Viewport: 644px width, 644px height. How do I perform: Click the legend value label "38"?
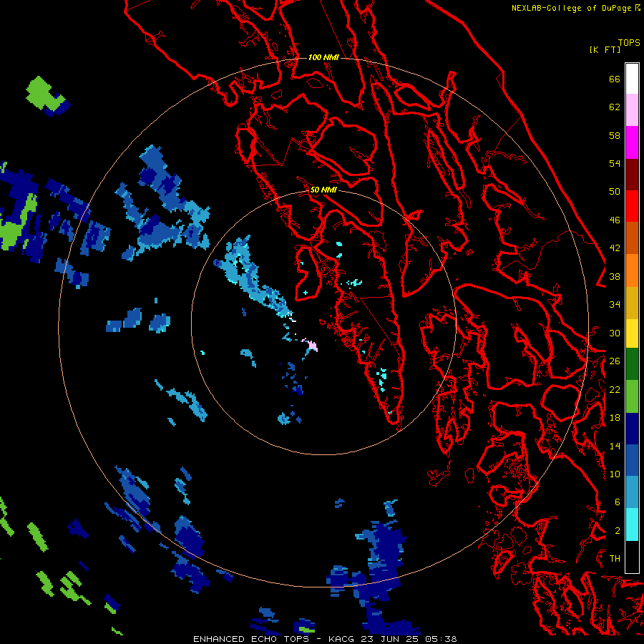pyautogui.click(x=615, y=277)
